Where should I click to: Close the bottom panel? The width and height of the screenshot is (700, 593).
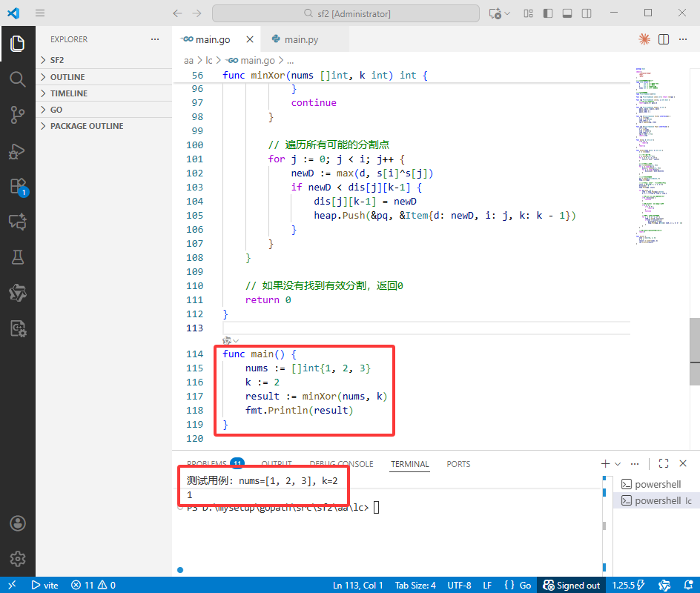tap(683, 463)
